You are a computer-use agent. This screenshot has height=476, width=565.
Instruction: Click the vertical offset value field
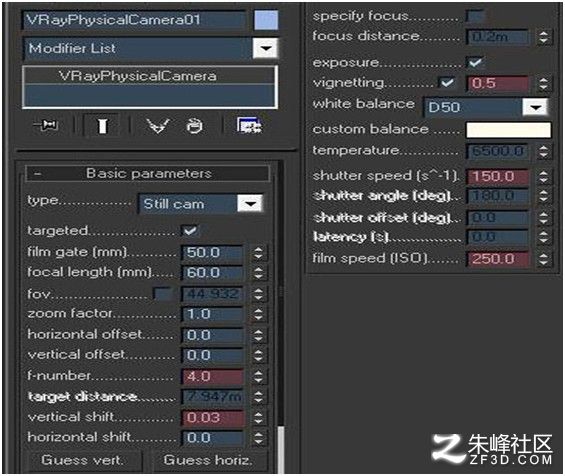(212, 355)
